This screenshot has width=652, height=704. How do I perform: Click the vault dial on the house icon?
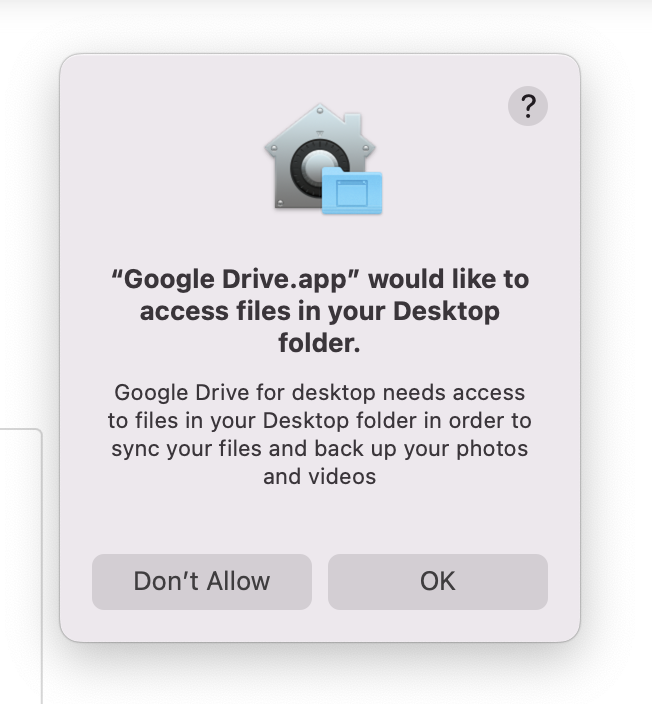[x=314, y=166]
